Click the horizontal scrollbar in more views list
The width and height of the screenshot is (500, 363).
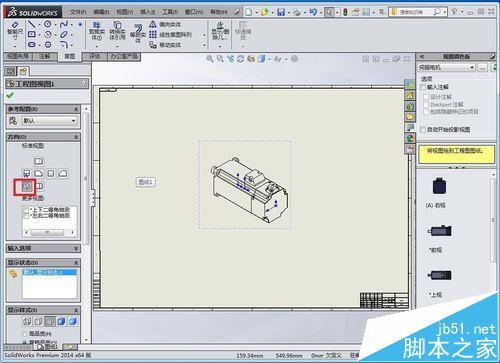[x=49, y=232]
